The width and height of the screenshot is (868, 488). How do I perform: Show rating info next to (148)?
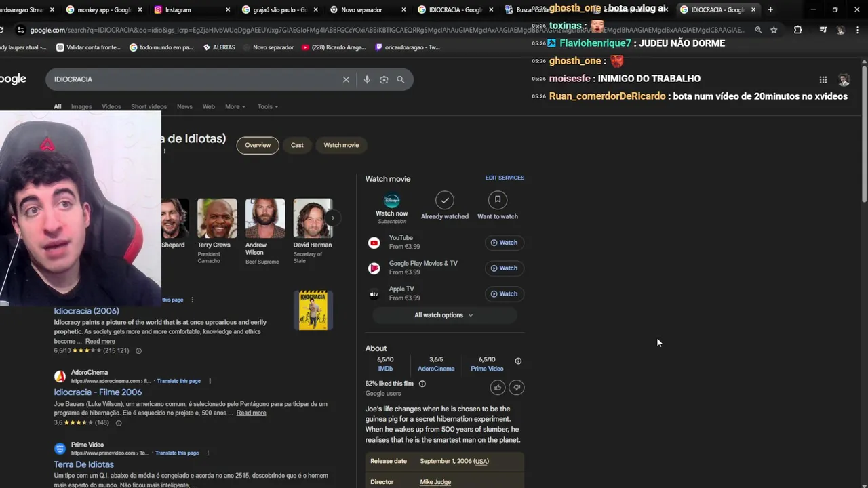coord(118,423)
